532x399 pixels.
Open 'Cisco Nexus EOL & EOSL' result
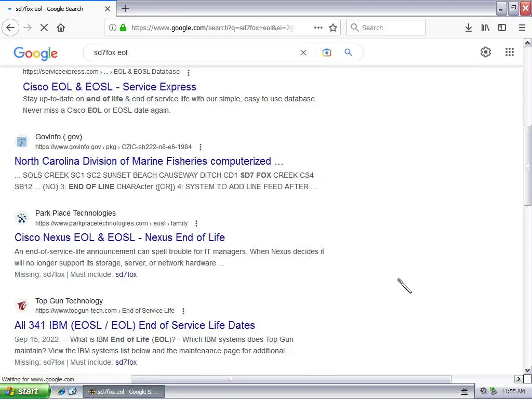coord(120,237)
